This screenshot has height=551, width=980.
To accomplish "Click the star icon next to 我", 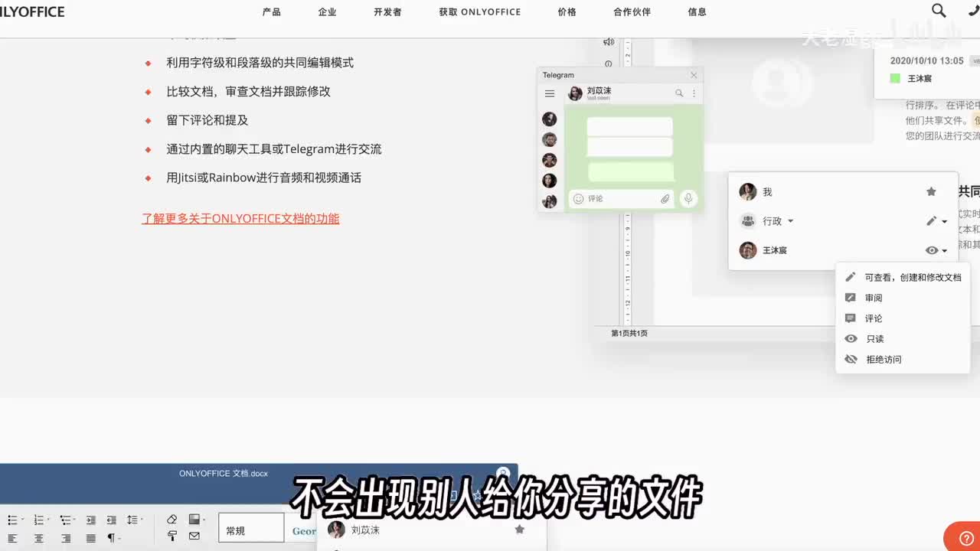I will (x=931, y=192).
